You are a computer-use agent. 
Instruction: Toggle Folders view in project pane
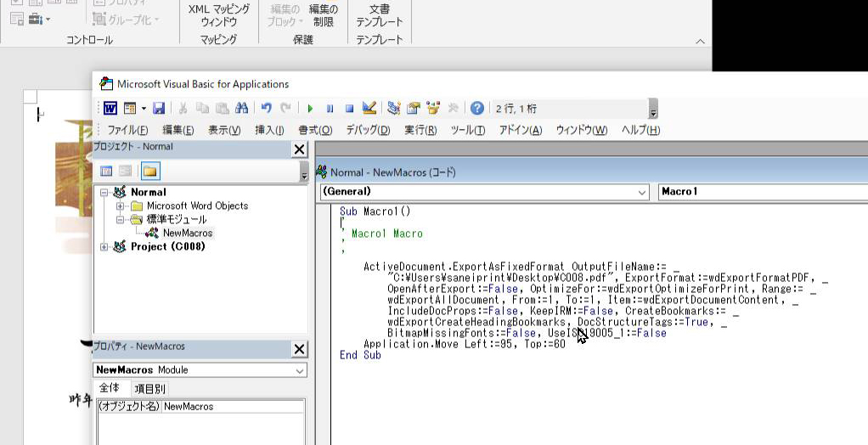coord(150,171)
